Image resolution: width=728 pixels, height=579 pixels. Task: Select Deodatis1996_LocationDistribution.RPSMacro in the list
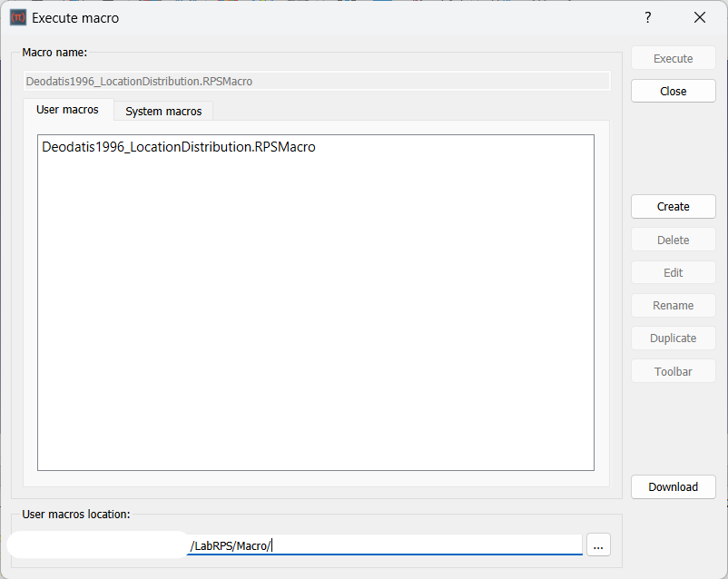(x=179, y=147)
